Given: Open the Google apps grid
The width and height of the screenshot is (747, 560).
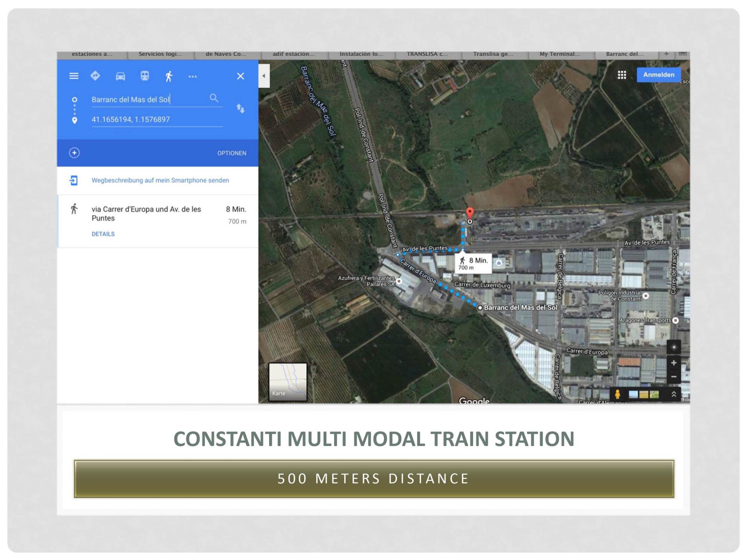Looking at the screenshot, I should [x=622, y=75].
